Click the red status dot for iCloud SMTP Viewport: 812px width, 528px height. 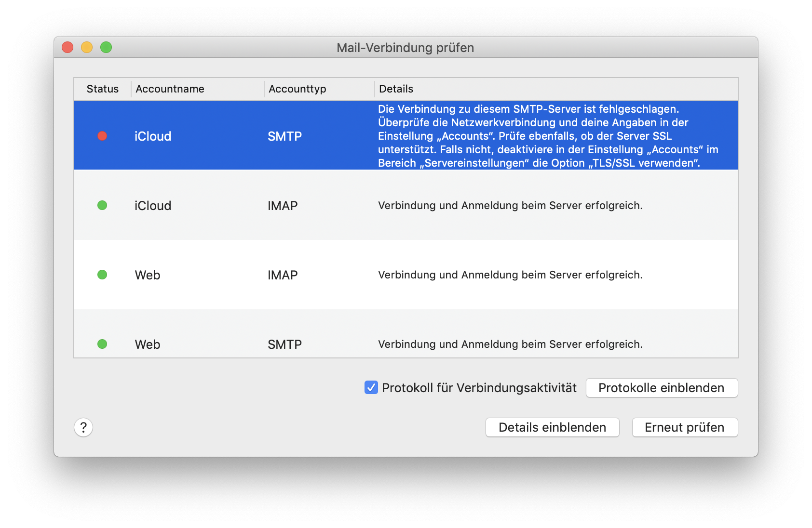click(102, 136)
